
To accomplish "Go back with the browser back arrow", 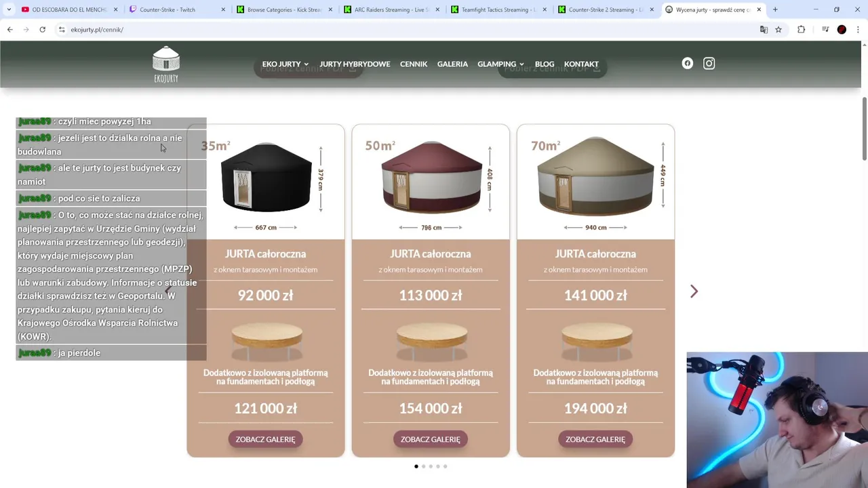I will [x=10, y=29].
